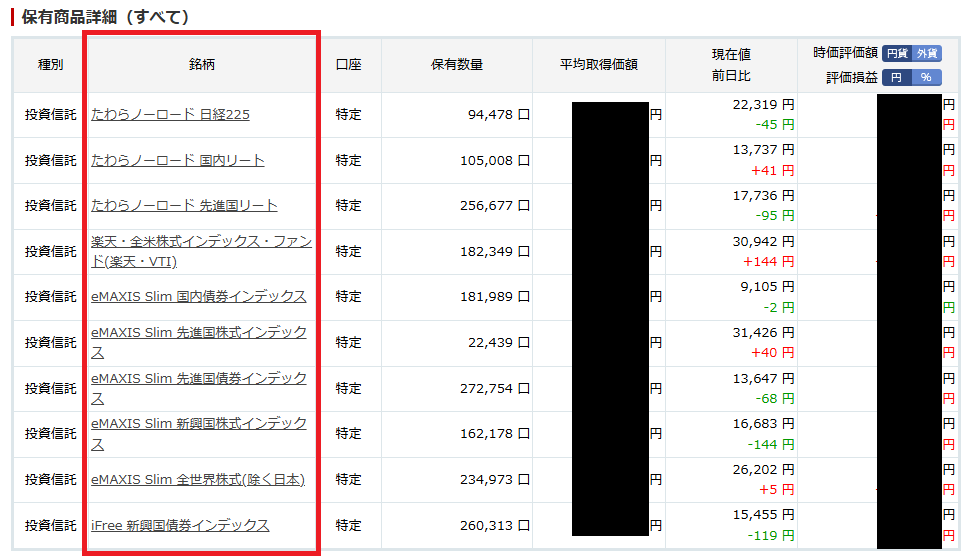This screenshot has width=971, height=558.
Task: Click the -119 円 daily change
Action: [771, 535]
